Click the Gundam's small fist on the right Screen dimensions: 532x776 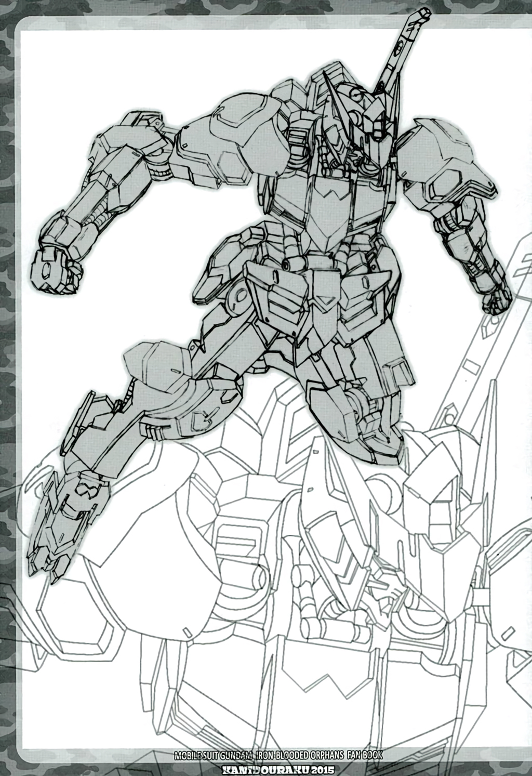pos(497,299)
